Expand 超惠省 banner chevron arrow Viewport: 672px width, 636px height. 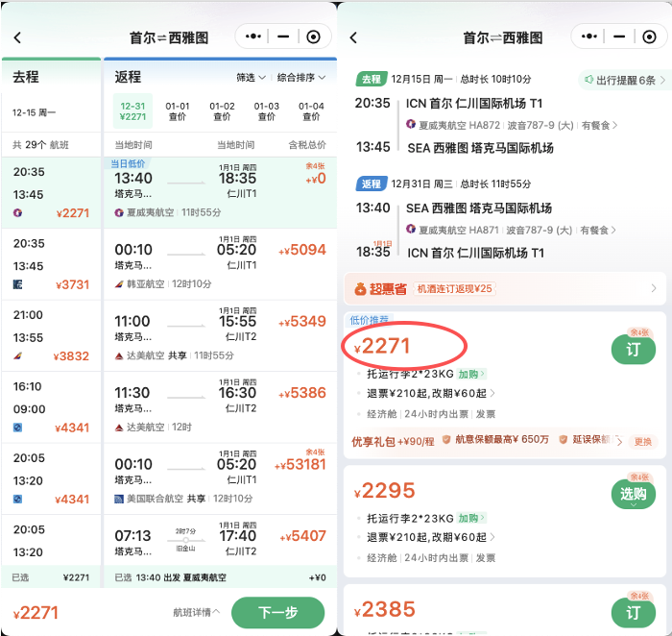[x=654, y=288]
